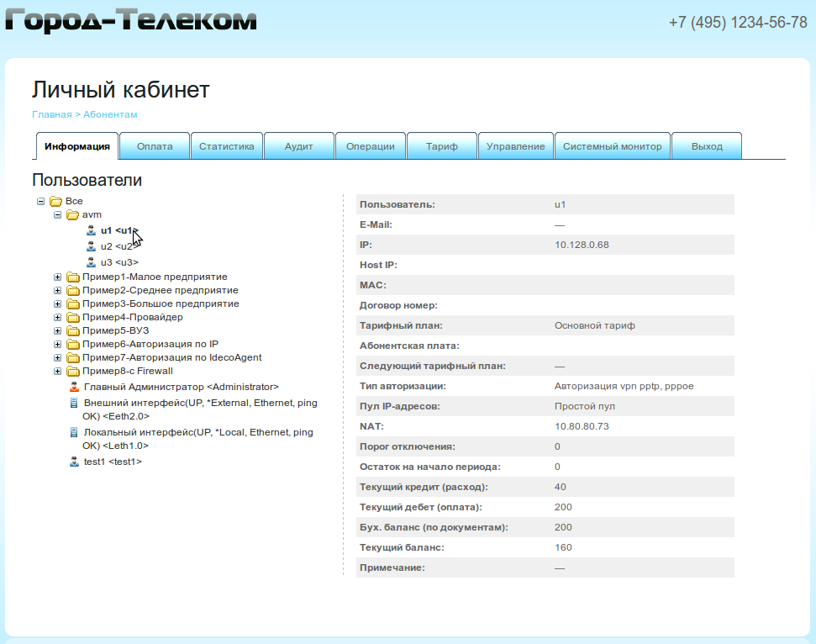
Task: Expand the Пример5-ВУЗ group
Action: tap(57, 331)
